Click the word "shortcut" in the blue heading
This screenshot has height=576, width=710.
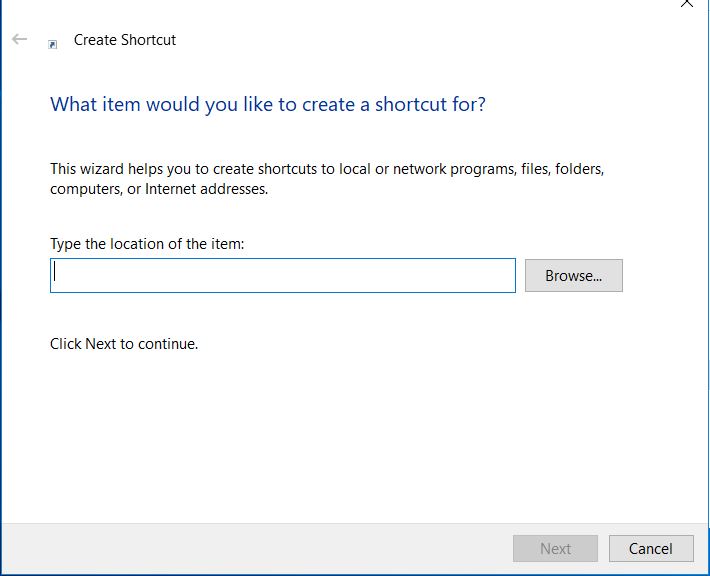[410, 104]
